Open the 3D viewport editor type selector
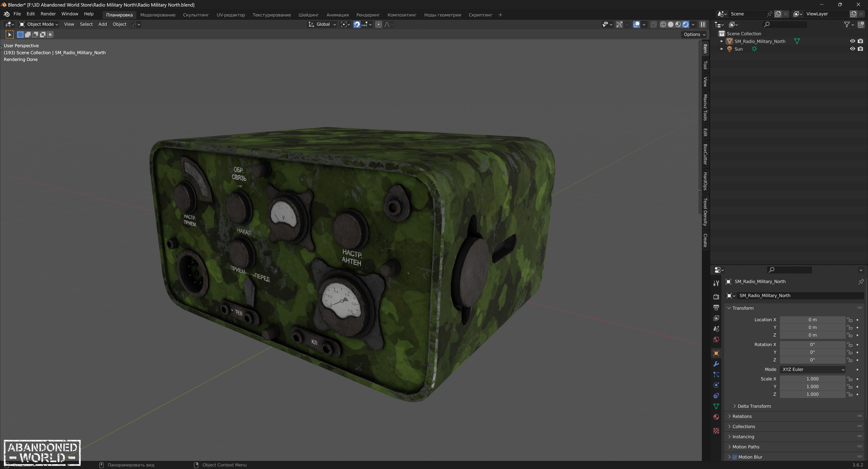Image resolution: width=868 pixels, height=469 pixels. coord(9,24)
